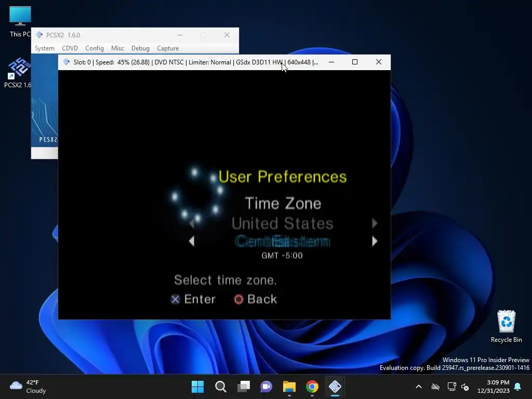Open the CDVD menu in PCSX2
This screenshot has height=399, width=532.
(70, 48)
